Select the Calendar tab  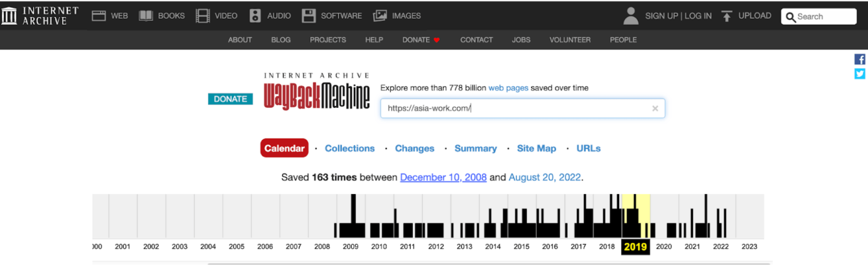point(284,148)
